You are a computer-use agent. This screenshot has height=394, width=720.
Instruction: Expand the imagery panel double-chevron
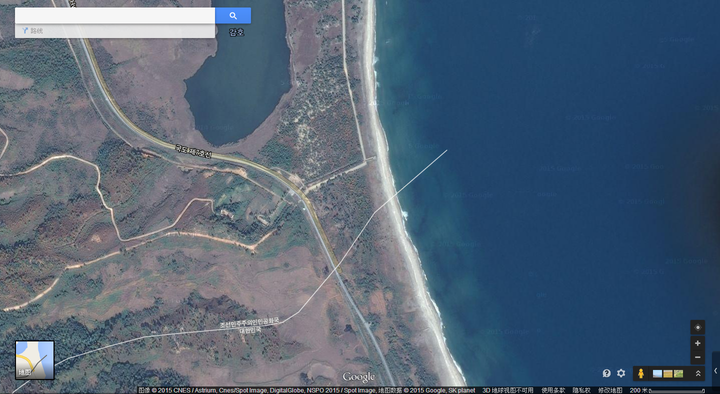click(x=698, y=373)
